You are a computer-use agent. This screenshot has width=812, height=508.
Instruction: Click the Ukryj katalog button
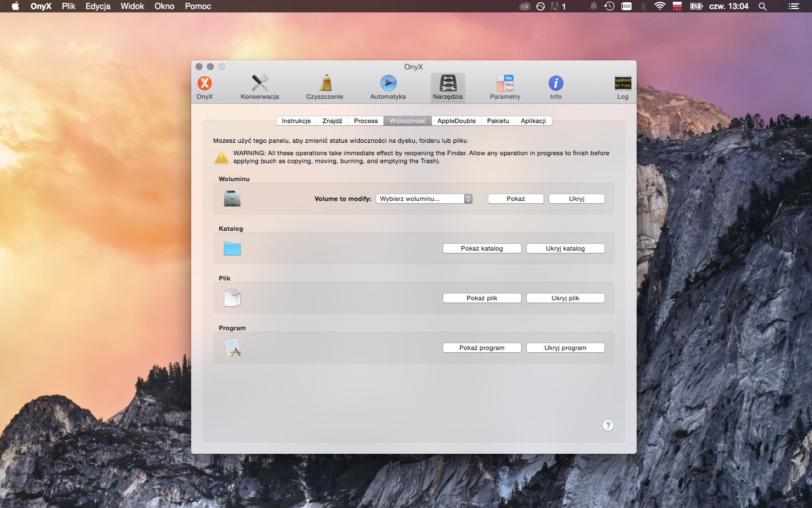[566, 248]
